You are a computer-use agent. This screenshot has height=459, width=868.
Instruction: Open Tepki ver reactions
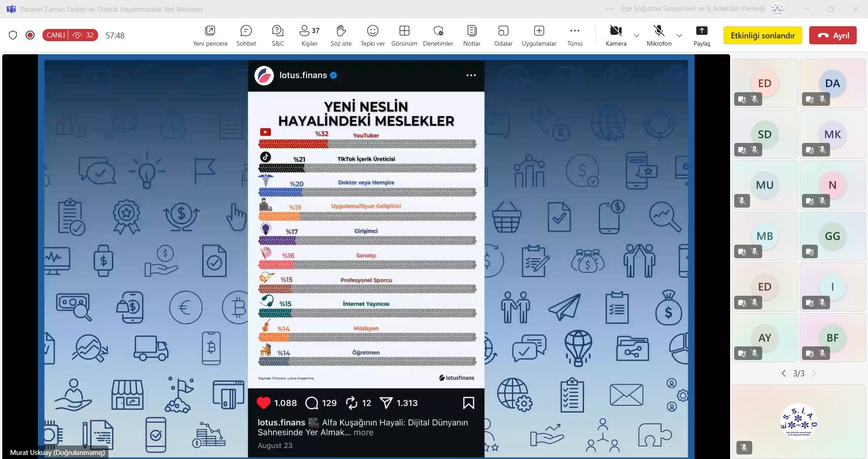[373, 35]
